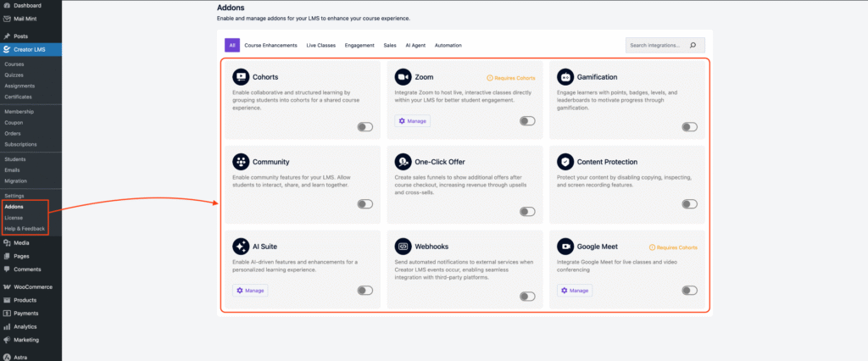
Task: Click Manage button under AI Suite
Action: pyautogui.click(x=250, y=290)
